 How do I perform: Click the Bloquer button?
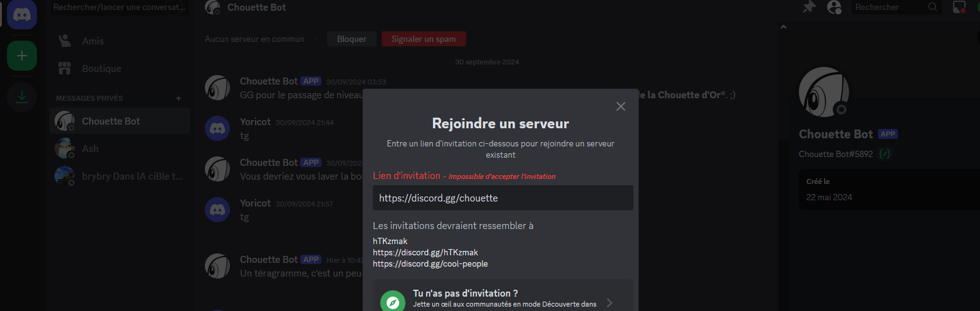click(352, 39)
